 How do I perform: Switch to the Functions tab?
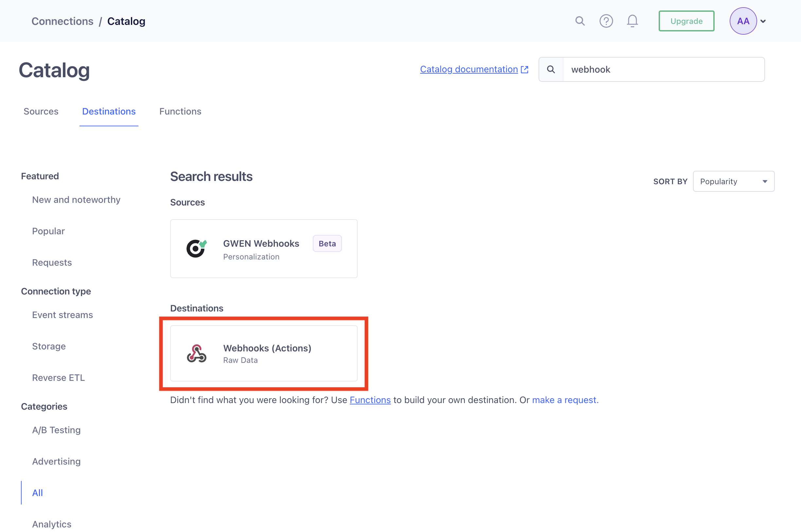(181, 111)
